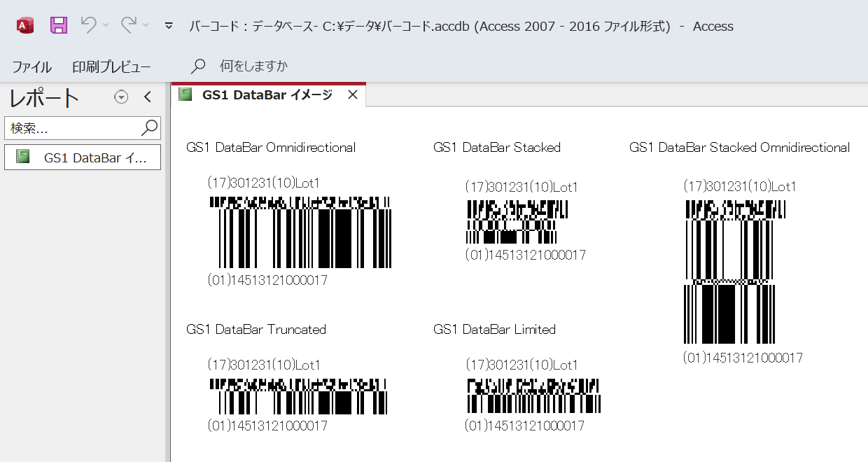The width and height of the screenshot is (868, 462).
Task: Click the report icon on the GS1 DataBar イメージ tab
Action: 185,94
